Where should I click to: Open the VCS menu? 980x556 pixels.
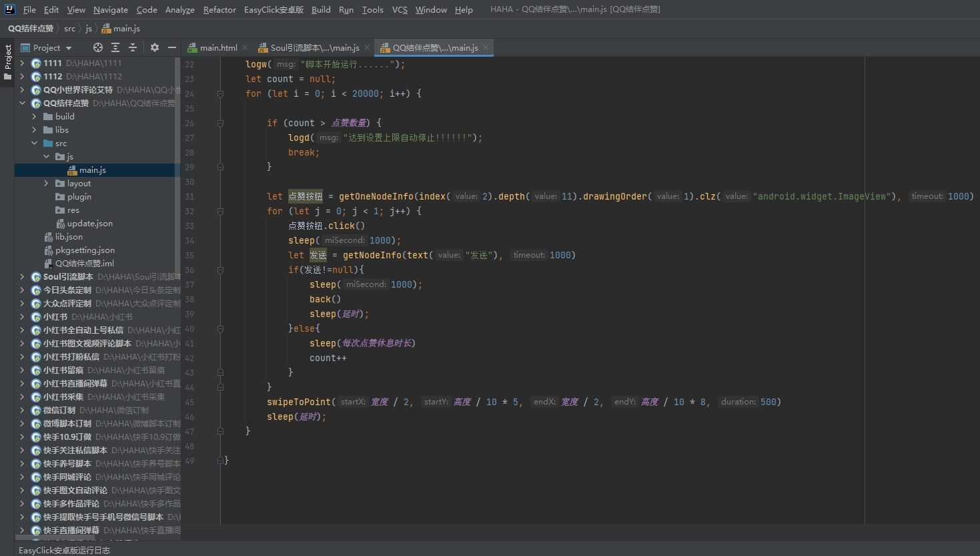(400, 9)
